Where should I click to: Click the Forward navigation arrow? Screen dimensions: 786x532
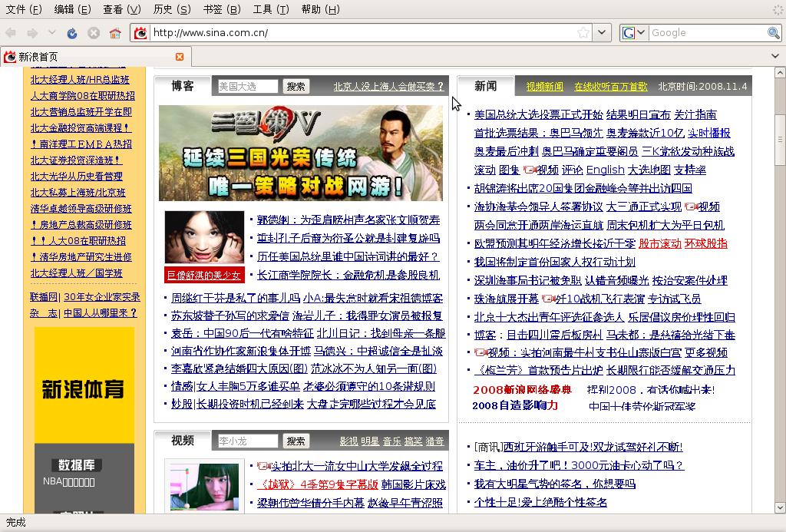click(32, 33)
